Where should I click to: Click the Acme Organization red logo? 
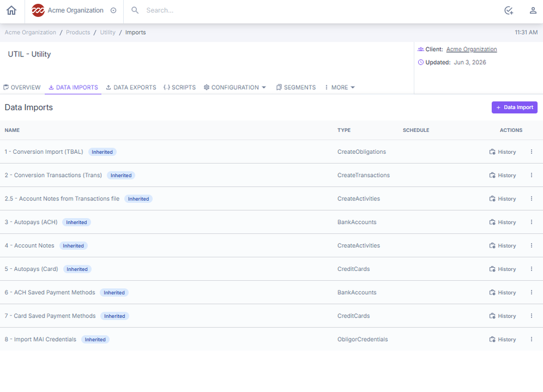tap(38, 10)
